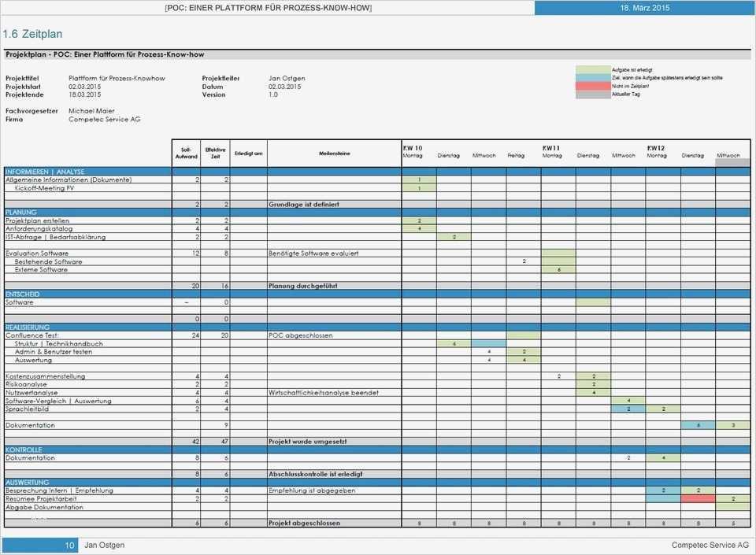The height and width of the screenshot is (555, 756).
Task: Click the milestone 'Benötigte Software evaluiert'
Action: pos(313,253)
